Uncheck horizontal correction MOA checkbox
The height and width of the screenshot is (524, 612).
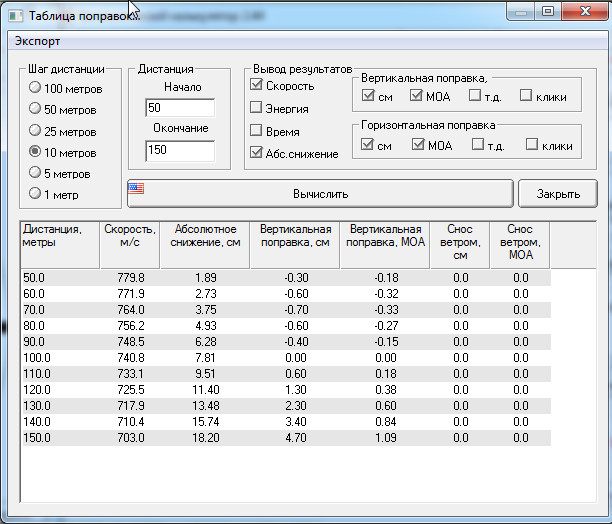[x=419, y=146]
